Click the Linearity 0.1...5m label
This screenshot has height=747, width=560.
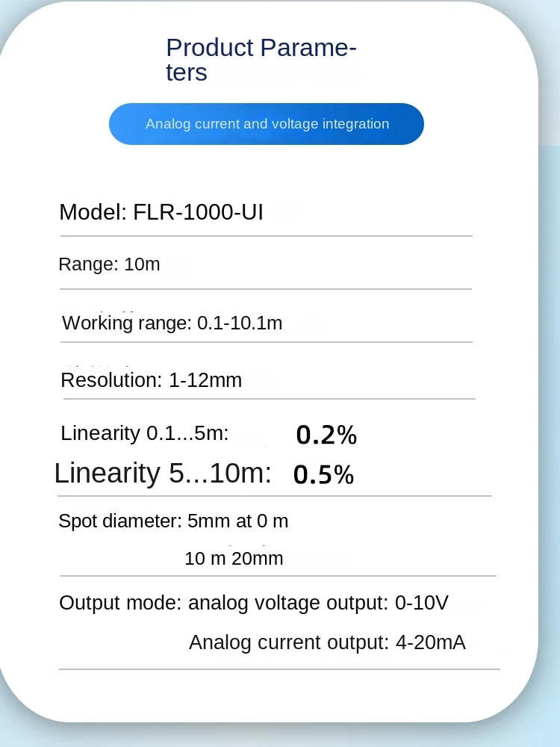coord(145,433)
